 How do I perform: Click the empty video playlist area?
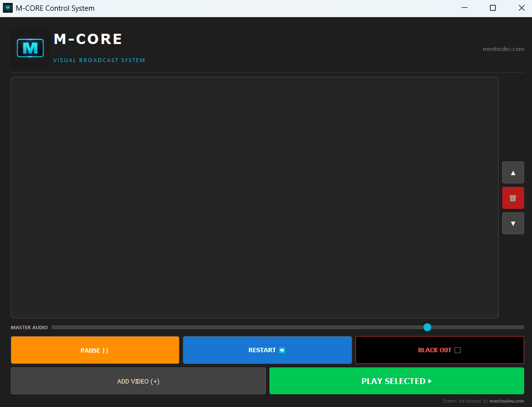(254, 198)
